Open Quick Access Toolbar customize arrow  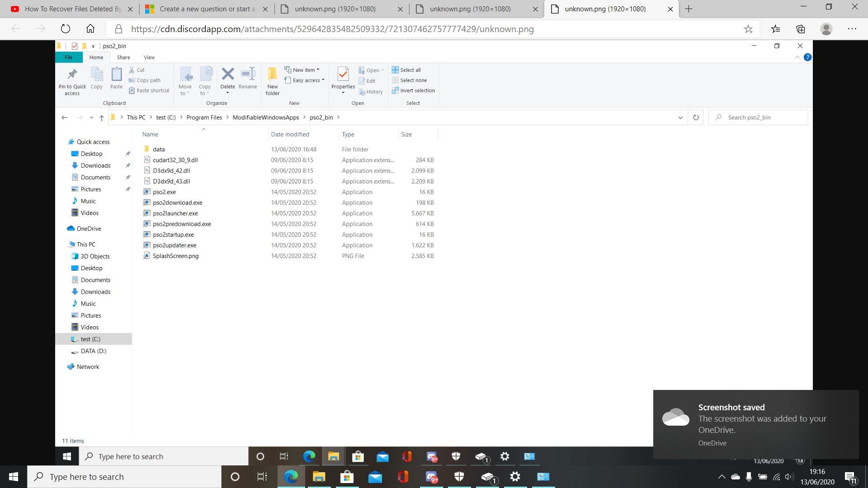point(93,46)
